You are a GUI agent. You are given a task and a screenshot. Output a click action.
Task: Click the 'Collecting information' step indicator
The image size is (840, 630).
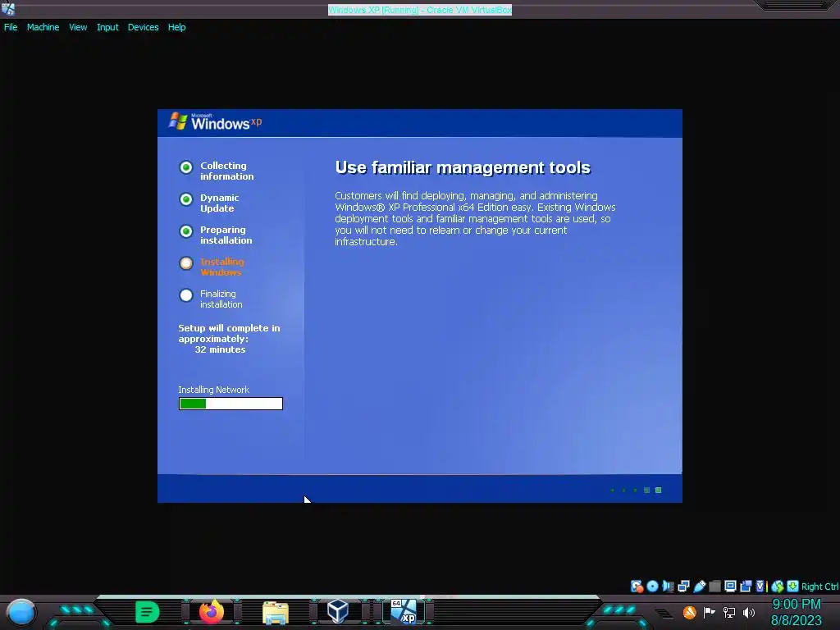pyautogui.click(x=186, y=167)
